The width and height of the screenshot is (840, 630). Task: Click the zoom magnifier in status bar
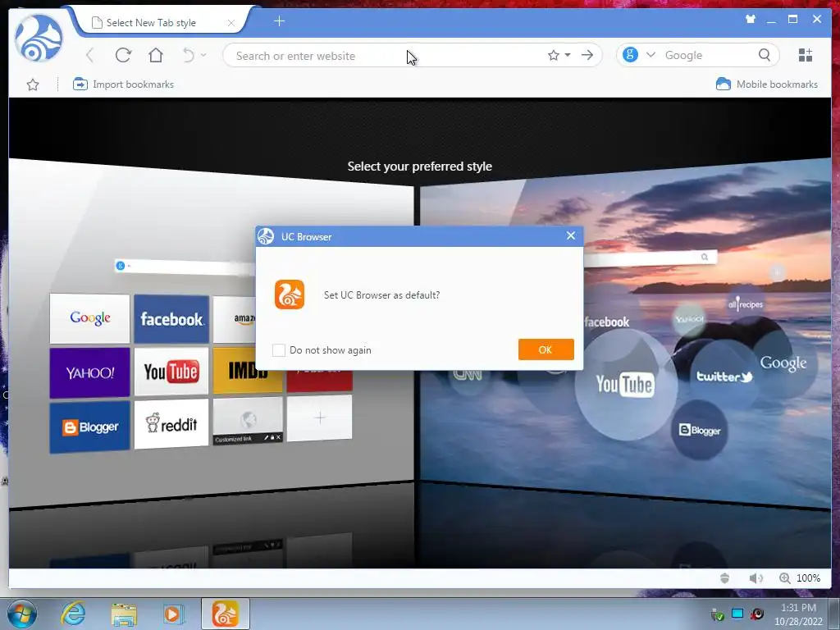785,578
